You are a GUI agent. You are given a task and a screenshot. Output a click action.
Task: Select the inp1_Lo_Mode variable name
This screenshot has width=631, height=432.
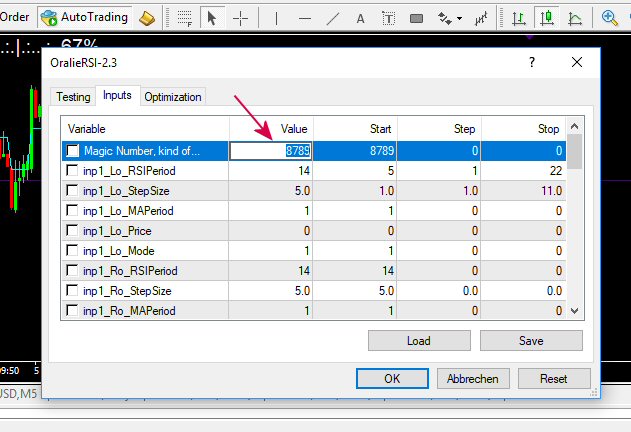tap(119, 251)
